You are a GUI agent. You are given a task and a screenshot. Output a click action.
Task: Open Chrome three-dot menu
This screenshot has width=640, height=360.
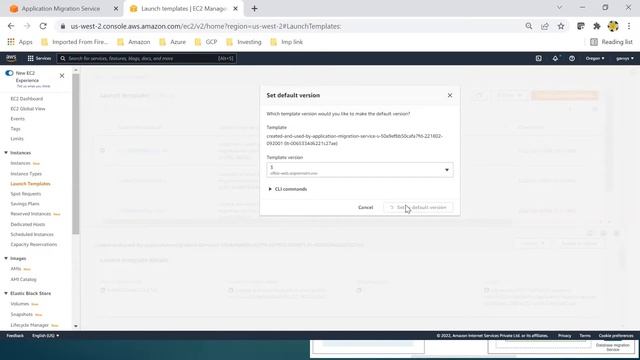pos(629,26)
